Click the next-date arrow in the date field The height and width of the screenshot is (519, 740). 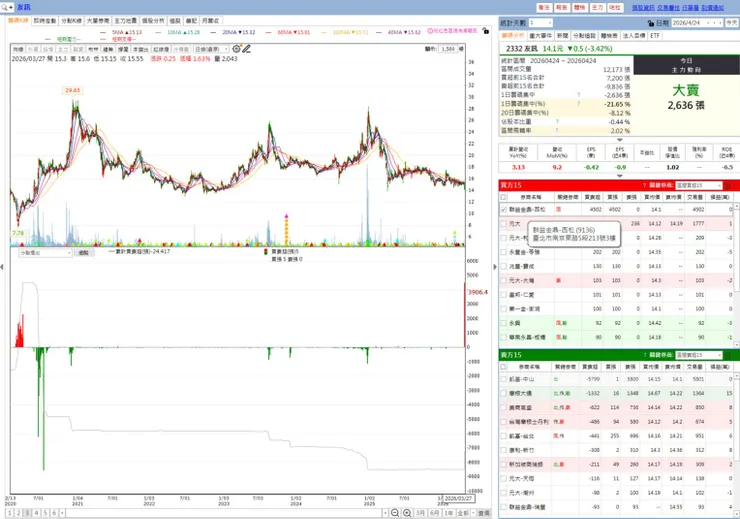coord(720,23)
